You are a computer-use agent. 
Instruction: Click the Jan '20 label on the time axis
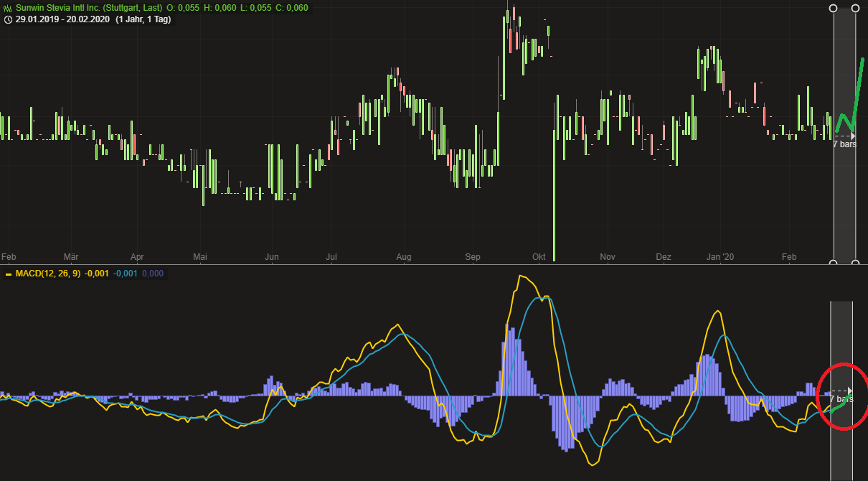pyautogui.click(x=720, y=256)
